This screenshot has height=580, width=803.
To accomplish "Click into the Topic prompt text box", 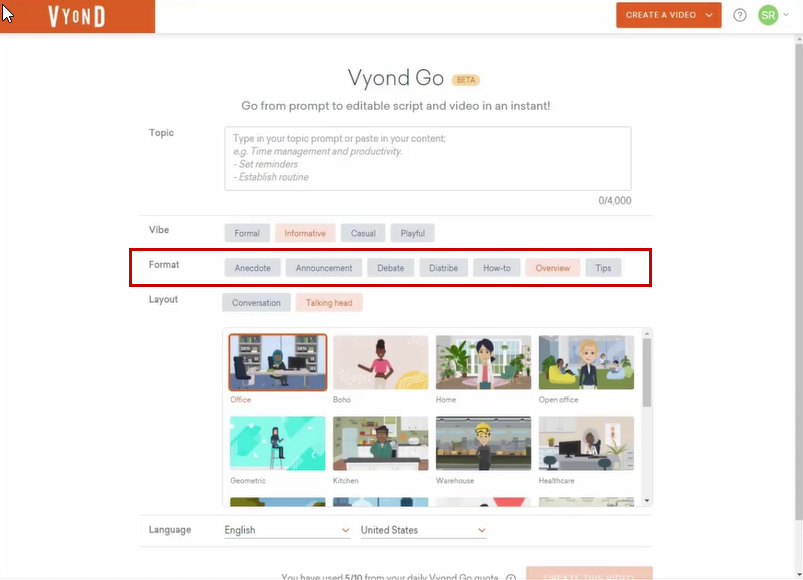I will point(428,159).
